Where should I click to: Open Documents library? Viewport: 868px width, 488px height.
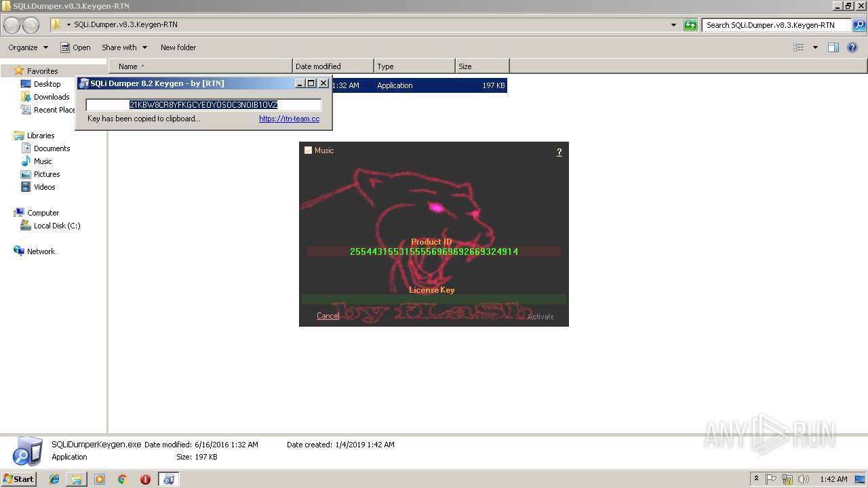[52, 148]
